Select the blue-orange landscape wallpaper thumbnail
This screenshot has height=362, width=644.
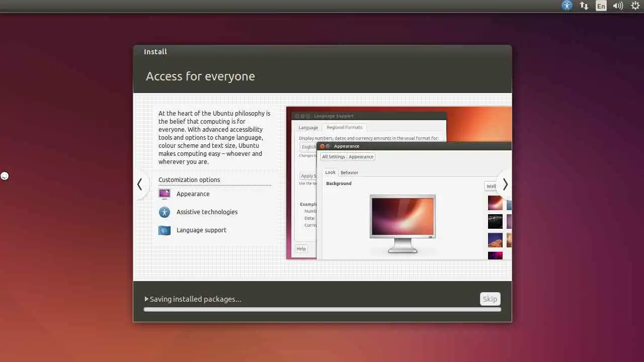tap(495, 240)
